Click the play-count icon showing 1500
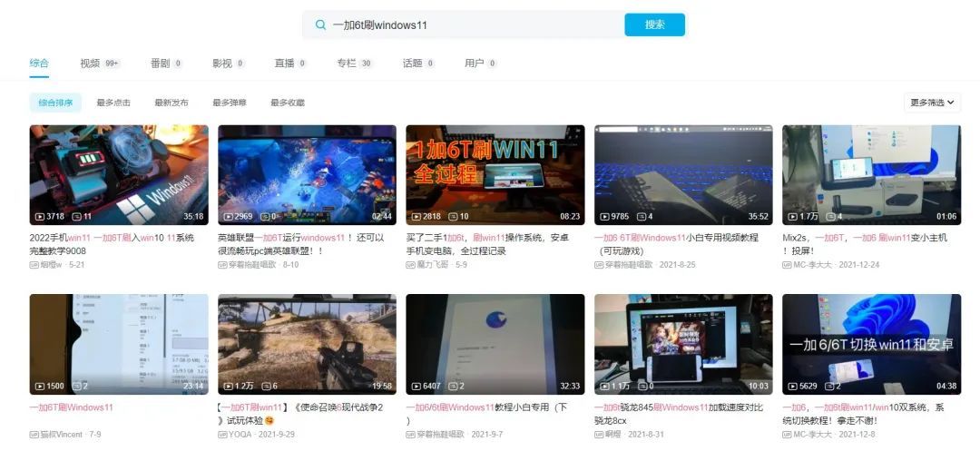Screen dimensions: 980x451 40,386
